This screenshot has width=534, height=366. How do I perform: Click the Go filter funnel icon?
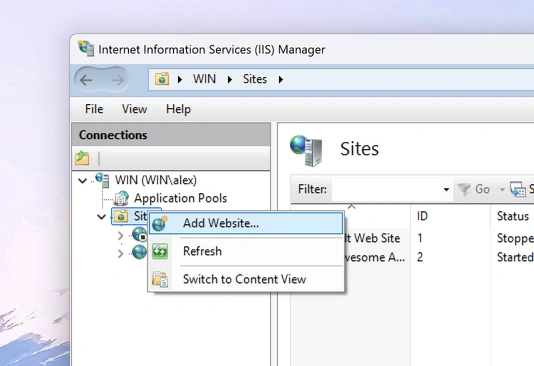click(x=464, y=189)
